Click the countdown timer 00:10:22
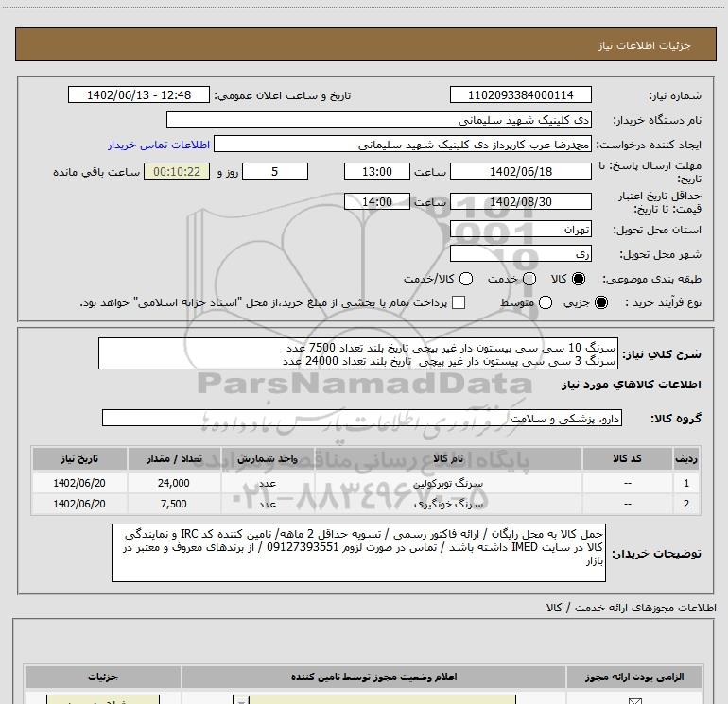 [x=177, y=171]
